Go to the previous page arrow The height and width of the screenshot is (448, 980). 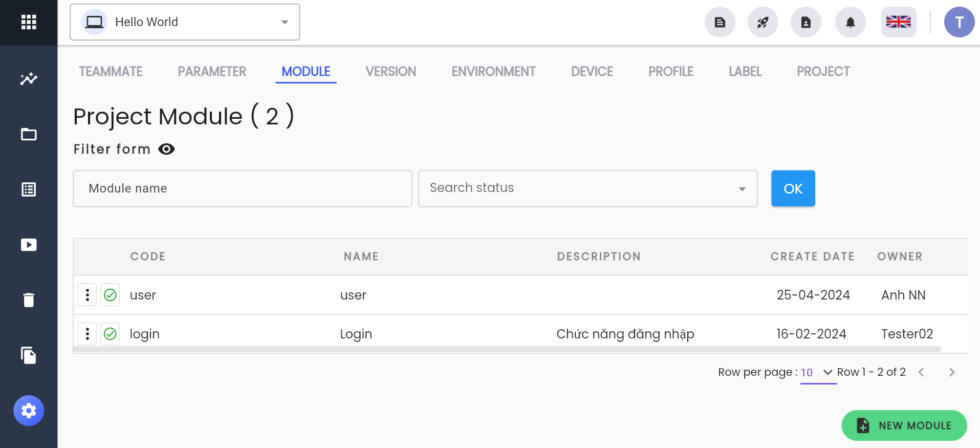coord(921,372)
